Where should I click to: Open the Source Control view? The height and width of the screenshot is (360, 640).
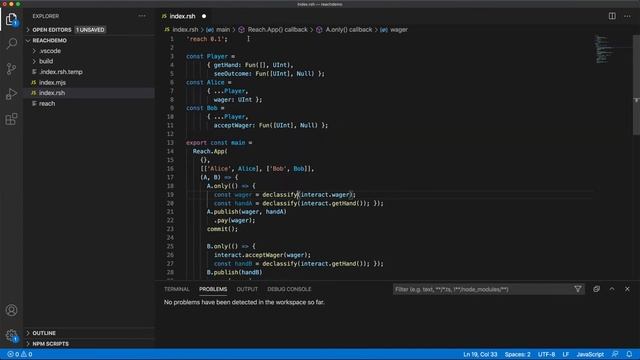[x=11, y=69]
